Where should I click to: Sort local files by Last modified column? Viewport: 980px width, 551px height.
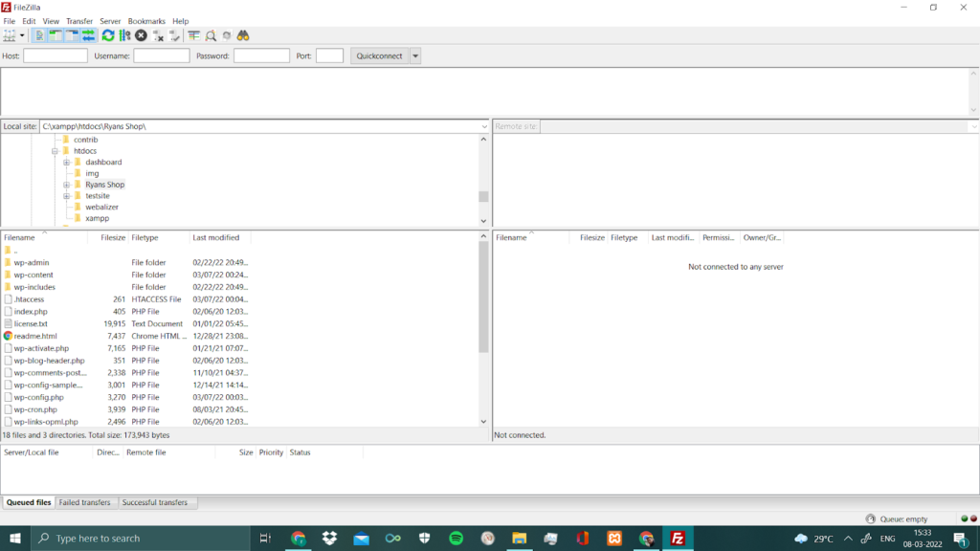220,237
